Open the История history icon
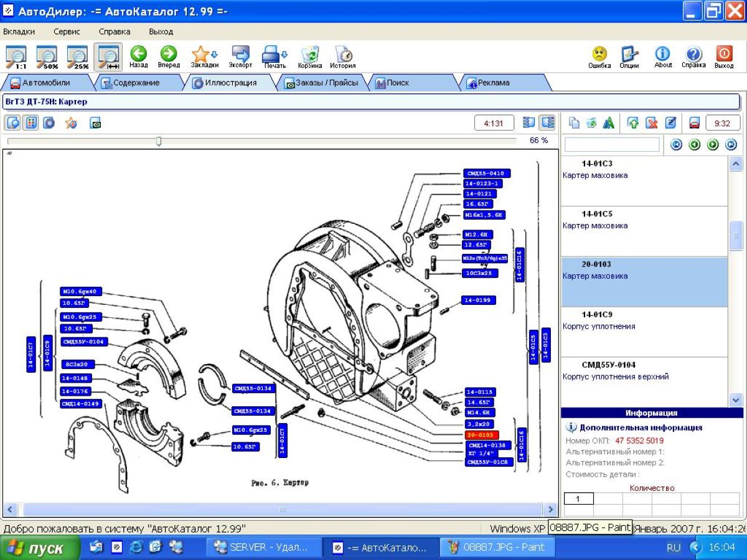Screen dimensions: 747x560 pyautogui.click(x=343, y=57)
